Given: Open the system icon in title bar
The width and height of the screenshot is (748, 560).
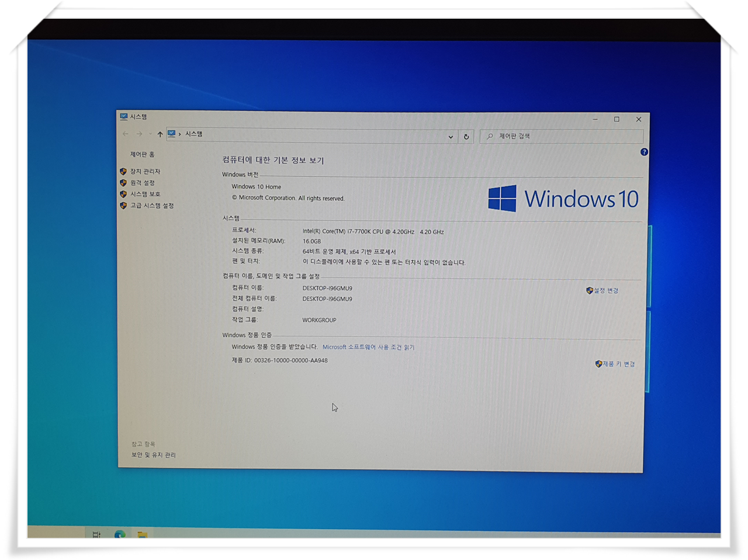Looking at the screenshot, I should pos(124,117).
